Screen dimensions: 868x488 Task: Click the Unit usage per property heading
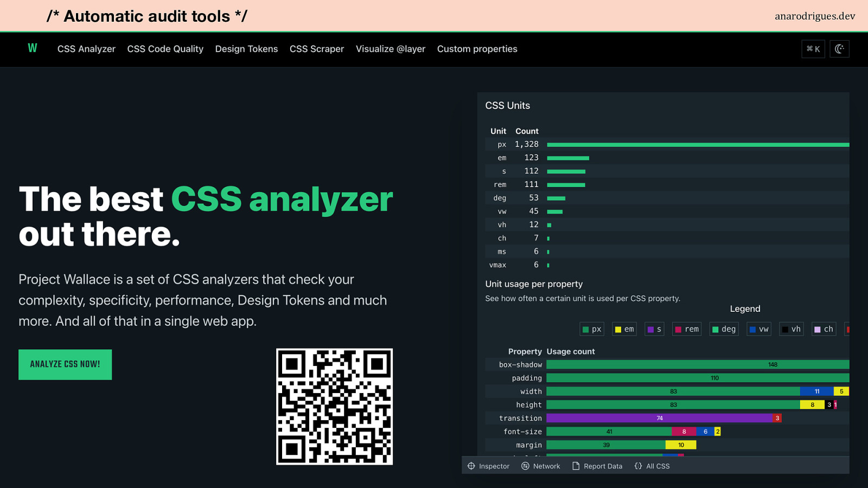[x=534, y=284]
